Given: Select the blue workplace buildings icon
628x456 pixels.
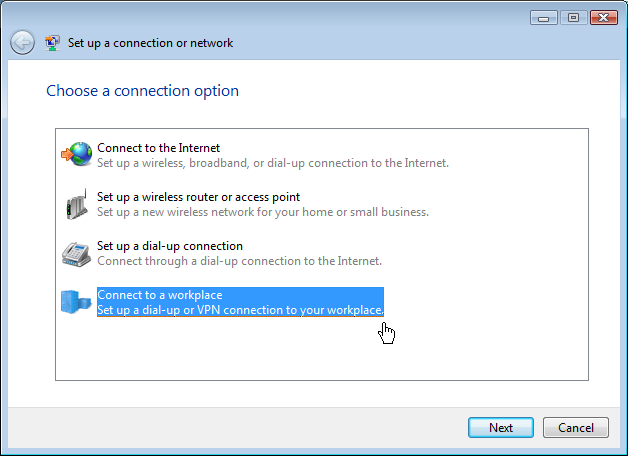Looking at the screenshot, I should (76, 302).
